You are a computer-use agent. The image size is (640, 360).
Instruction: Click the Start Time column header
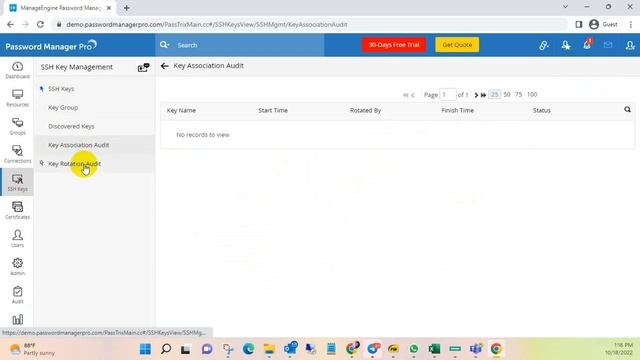[x=273, y=110]
